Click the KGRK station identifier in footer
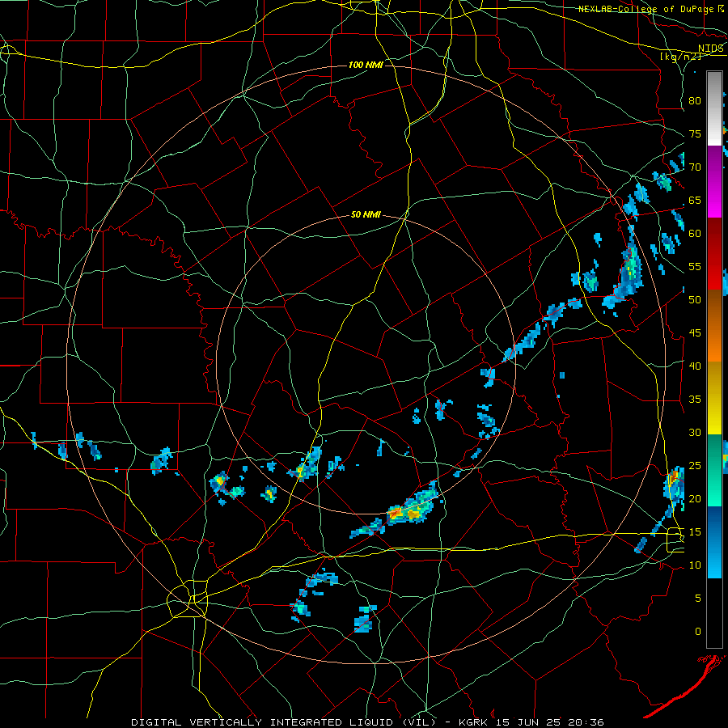This screenshot has height=728, width=728. click(x=473, y=722)
